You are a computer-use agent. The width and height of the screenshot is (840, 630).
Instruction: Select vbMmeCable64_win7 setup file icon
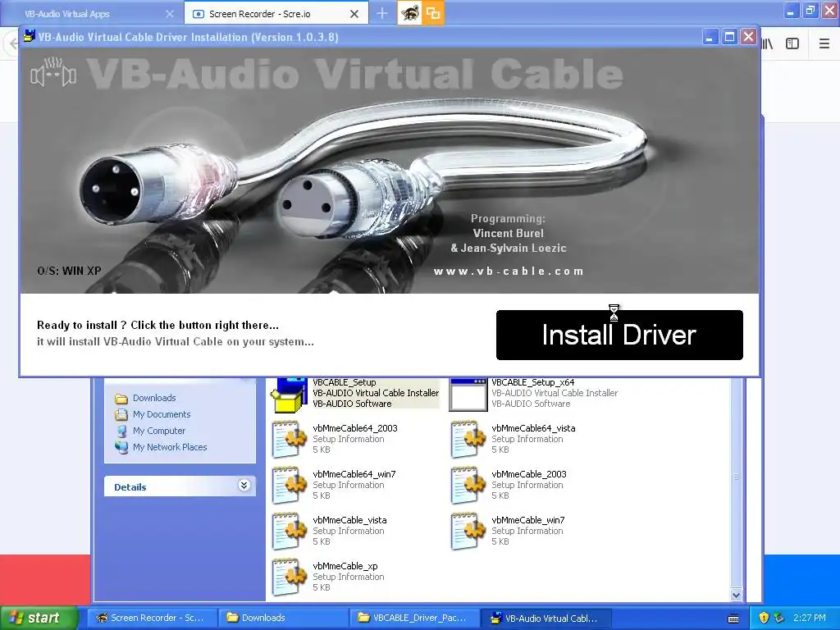click(x=290, y=485)
